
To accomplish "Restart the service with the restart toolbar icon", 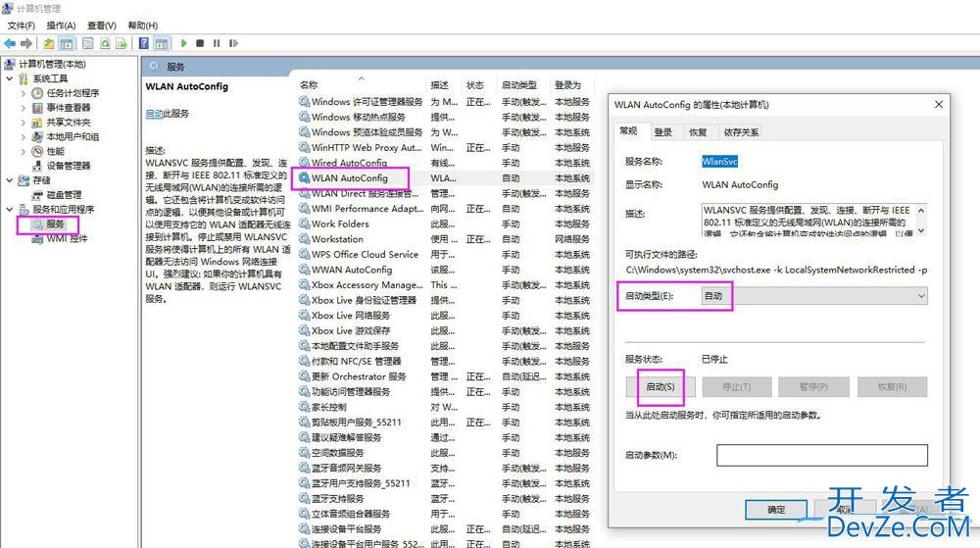I will coord(233,43).
